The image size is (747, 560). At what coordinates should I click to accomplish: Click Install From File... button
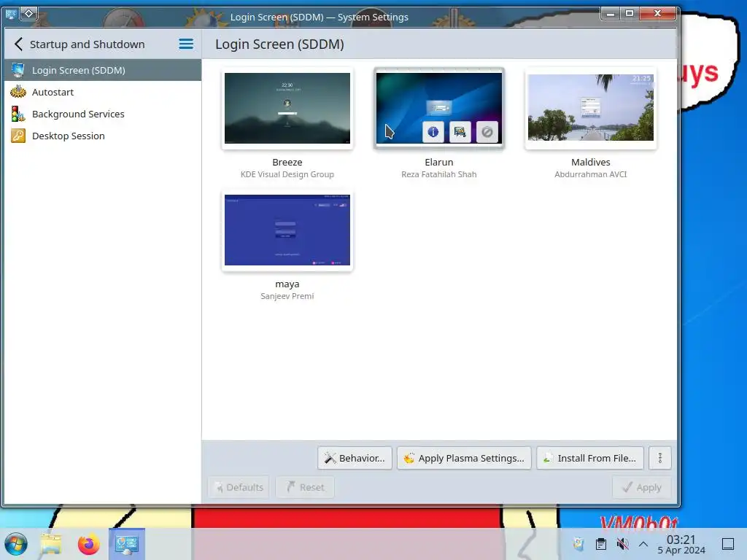[x=590, y=458]
